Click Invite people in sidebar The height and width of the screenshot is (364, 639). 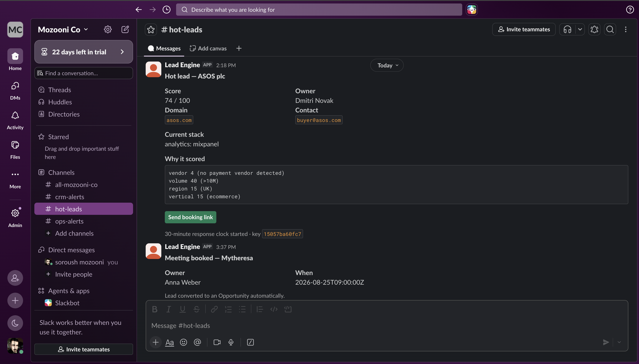83,274
